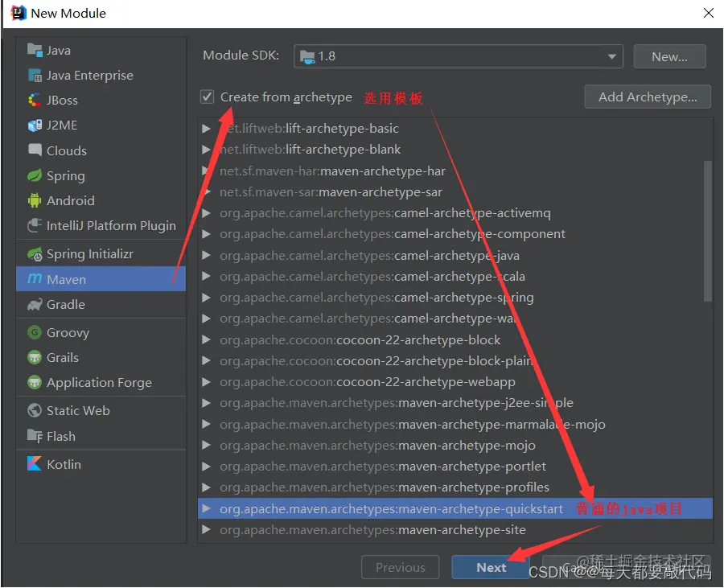Viewport: 724px width, 588px height.
Task: Select the Java module type icon
Action: [35, 49]
